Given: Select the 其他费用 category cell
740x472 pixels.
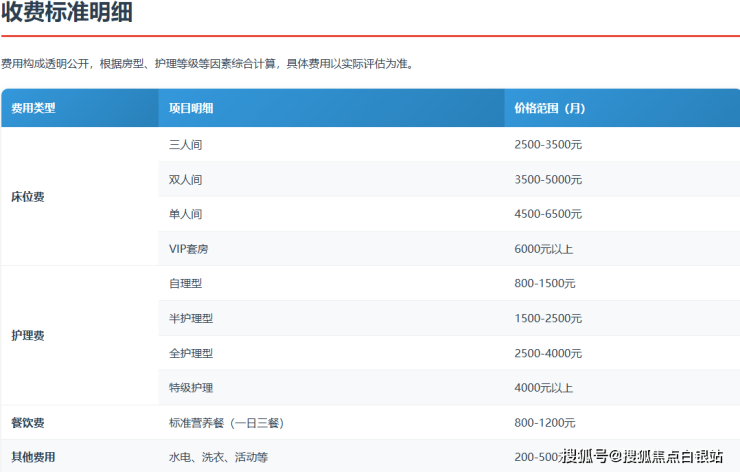Looking at the screenshot, I should [33, 457].
